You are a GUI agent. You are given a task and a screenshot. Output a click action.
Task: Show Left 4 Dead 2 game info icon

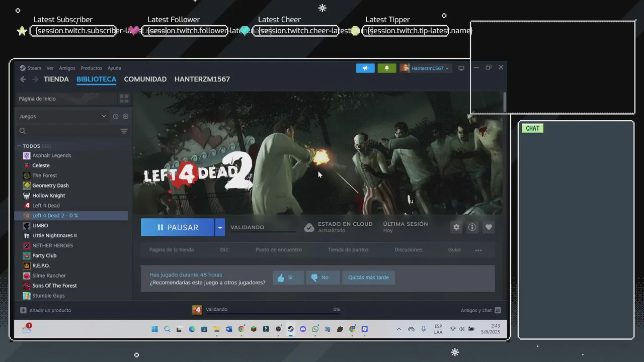click(x=472, y=227)
